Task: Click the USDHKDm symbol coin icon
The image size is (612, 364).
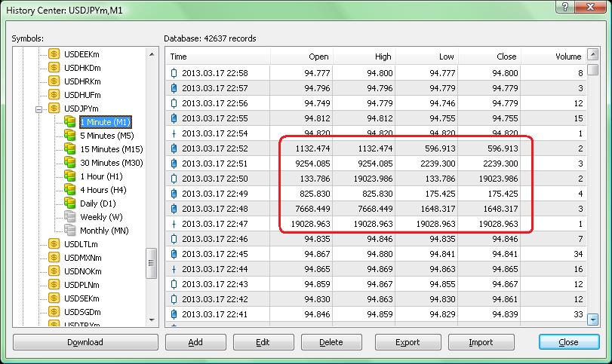Action: pos(54,67)
